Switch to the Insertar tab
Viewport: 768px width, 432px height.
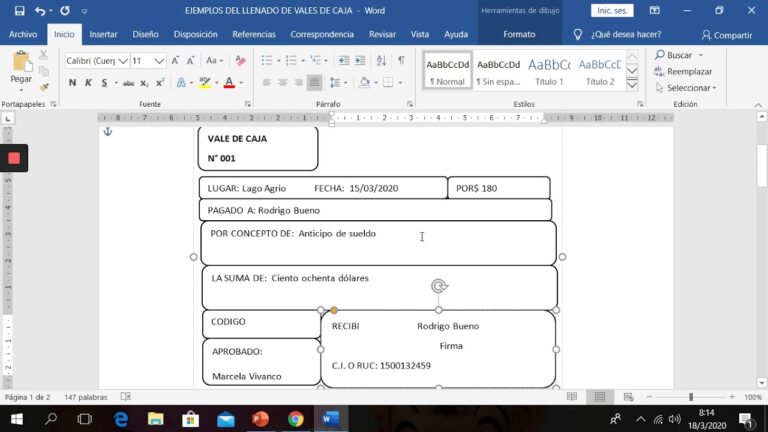pos(103,34)
